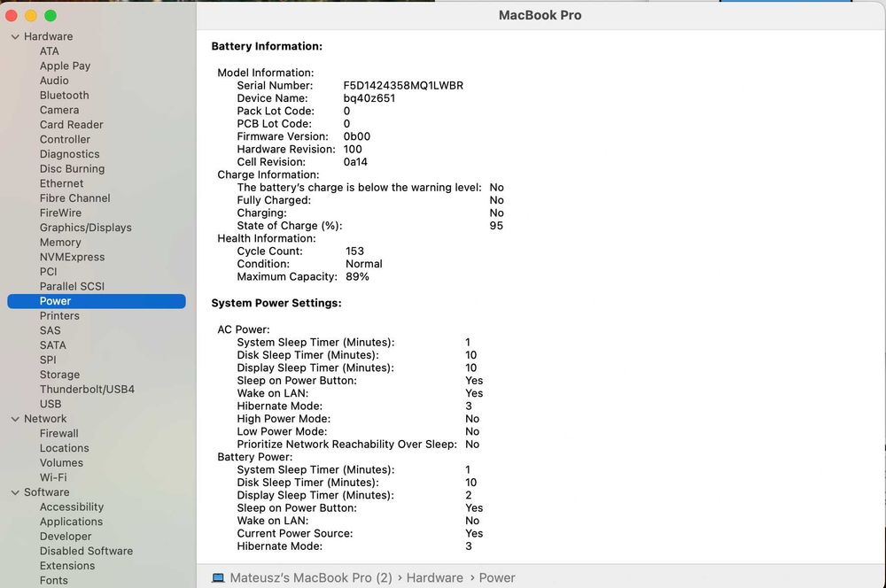This screenshot has height=588, width=886.
Task: Click the Firmware Version 0b00 value
Action: [x=357, y=136]
